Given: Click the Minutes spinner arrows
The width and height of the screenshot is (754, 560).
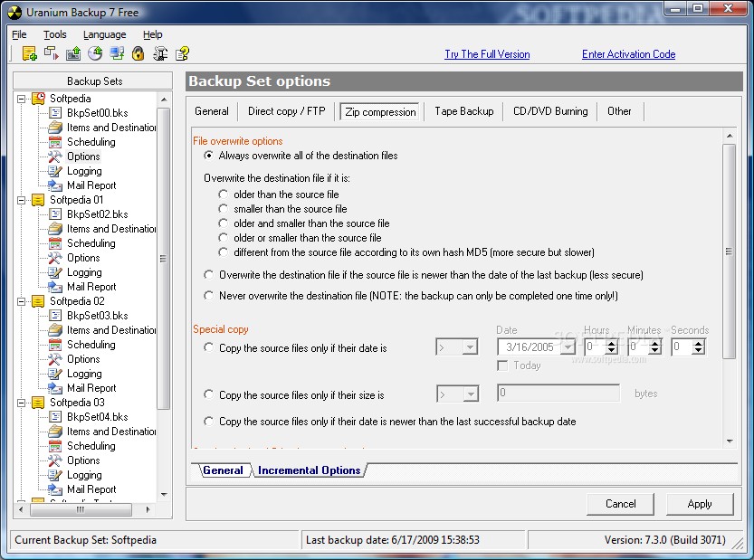Looking at the screenshot, I should click(x=654, y=347).
